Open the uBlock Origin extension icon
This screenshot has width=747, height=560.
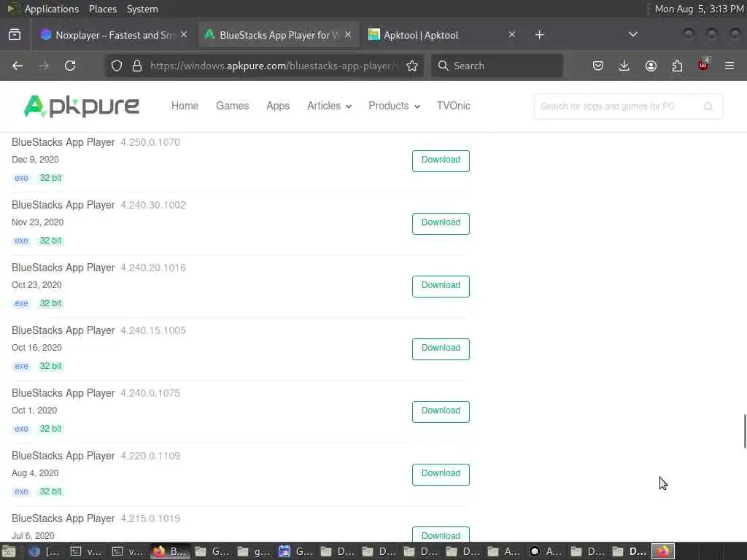pos(703,65)
